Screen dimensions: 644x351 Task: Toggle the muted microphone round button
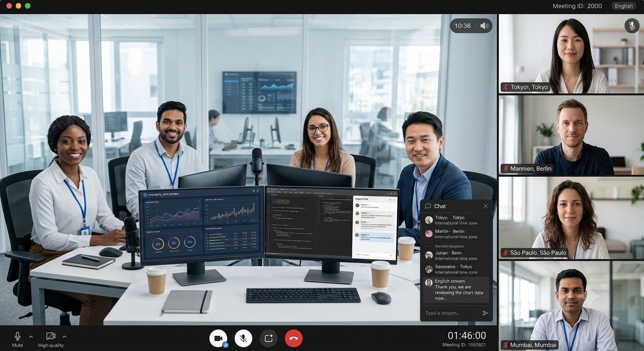click(243, 338)
